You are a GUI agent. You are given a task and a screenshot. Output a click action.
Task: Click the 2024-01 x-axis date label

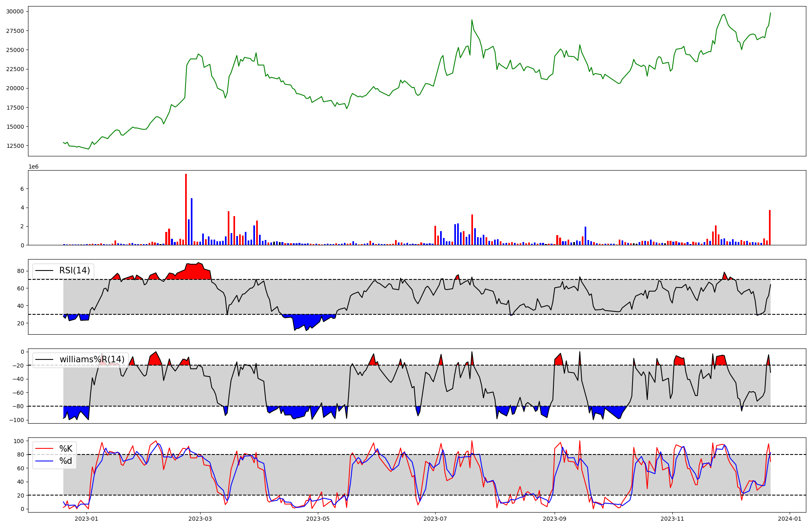coord(790,519)
